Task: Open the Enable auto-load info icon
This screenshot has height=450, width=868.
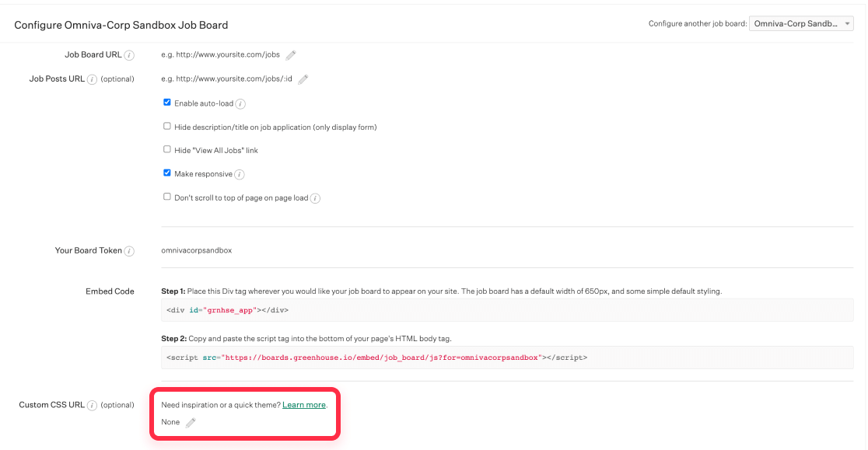Action: tap(240, 104)
